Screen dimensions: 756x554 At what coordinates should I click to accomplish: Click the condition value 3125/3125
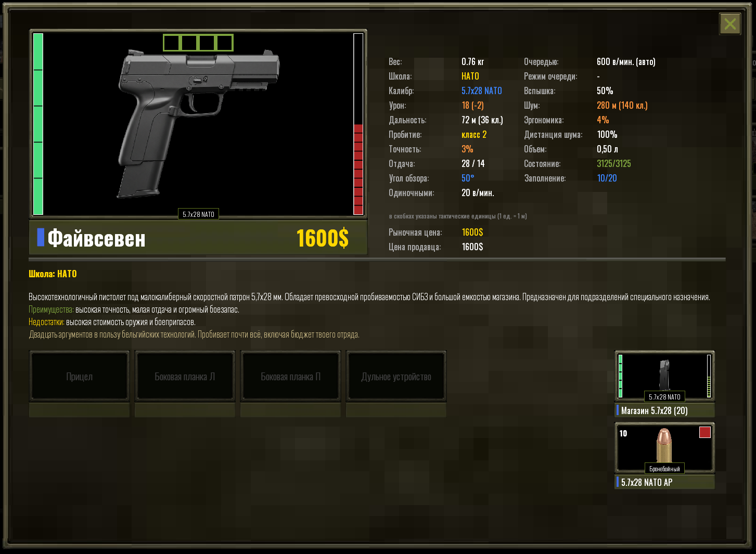(614, 163)
